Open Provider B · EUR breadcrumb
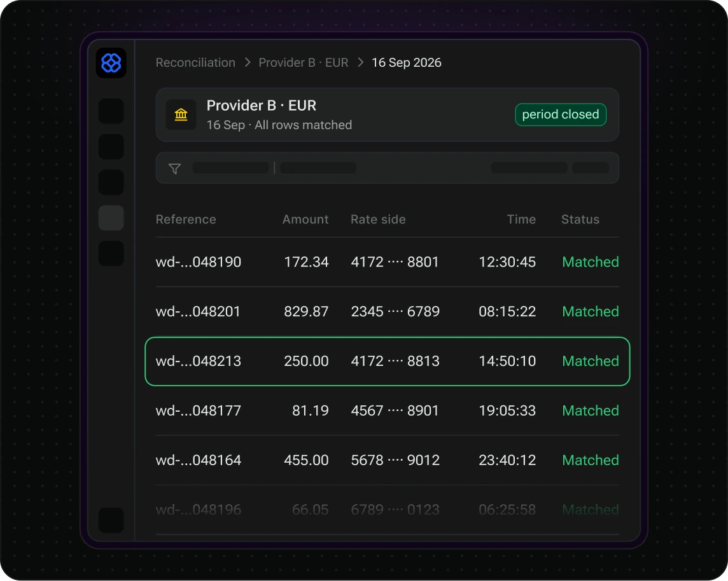The height and width of the screenshot is (581, 728). [x=303, y=63]
